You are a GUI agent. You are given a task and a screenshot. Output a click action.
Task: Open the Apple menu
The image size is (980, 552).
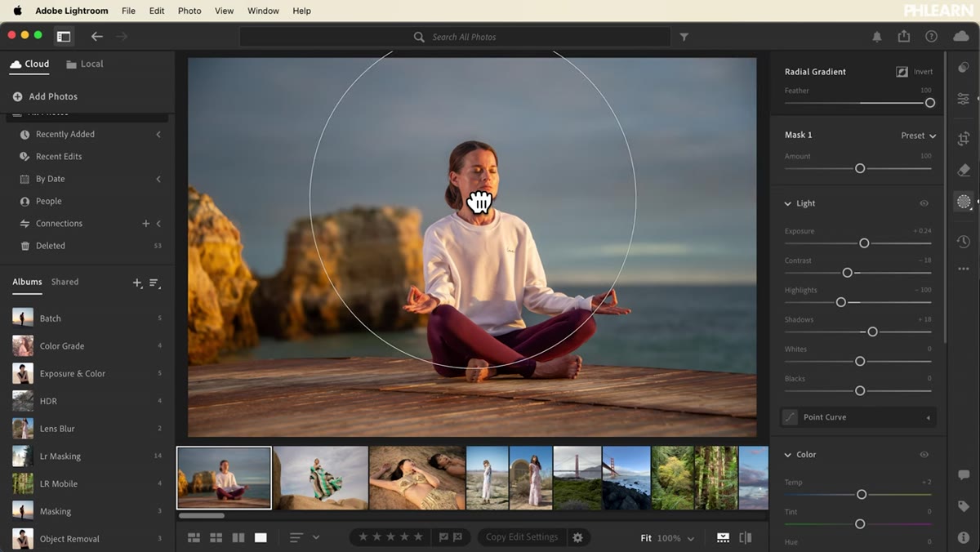click(x=17, y=11)
